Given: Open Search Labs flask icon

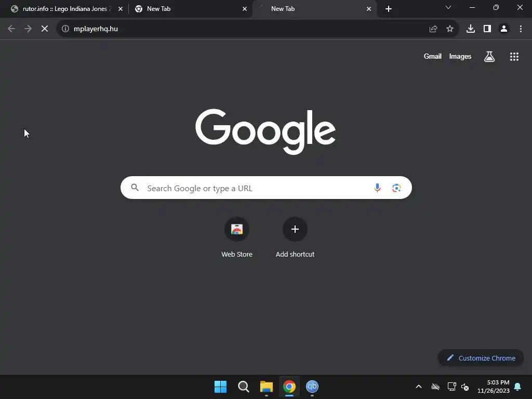Looking at the screenshot, I should pos(489,57).
